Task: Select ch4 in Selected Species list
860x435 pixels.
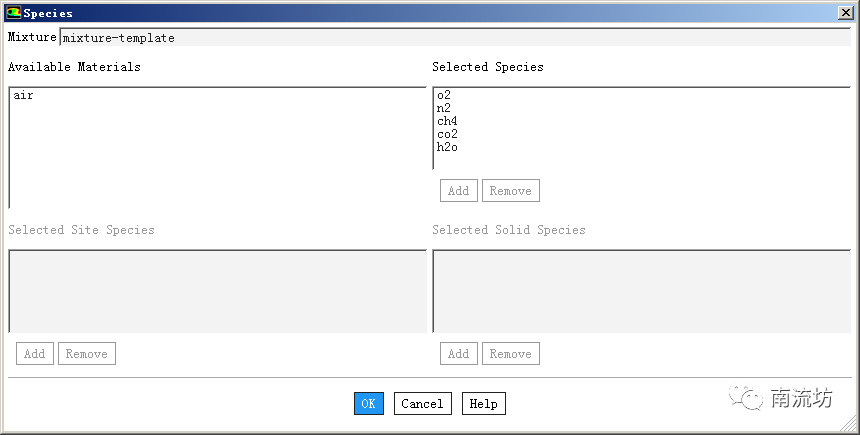Action: click(447, 122)
